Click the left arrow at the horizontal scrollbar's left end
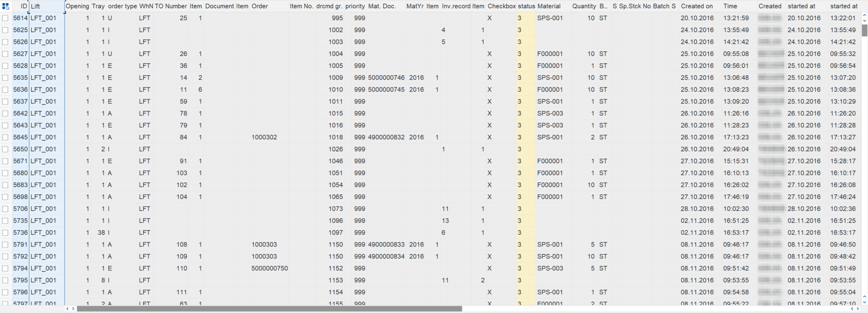The width and height of the screenshot is (868, 313). click(x=68, y=309)
